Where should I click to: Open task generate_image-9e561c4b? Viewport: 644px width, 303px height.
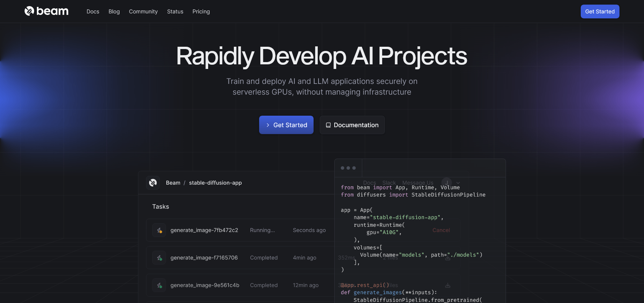click(205, 285)
